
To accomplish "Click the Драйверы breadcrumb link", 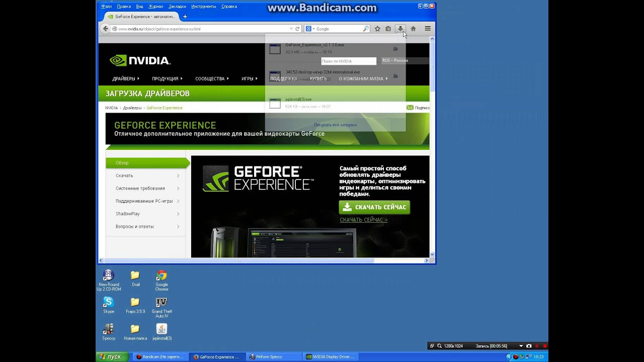I will [132, 108].
